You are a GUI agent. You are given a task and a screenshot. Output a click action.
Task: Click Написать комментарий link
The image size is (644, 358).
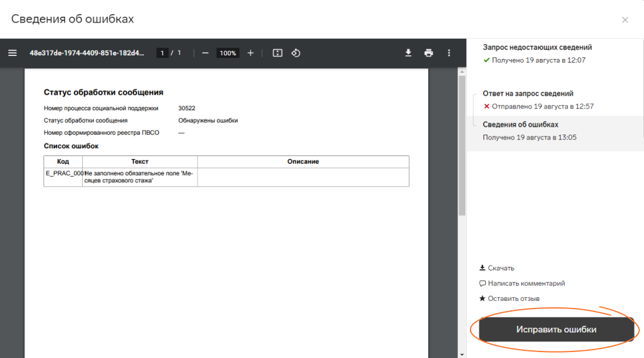pyautogui.click(x=522, y=284)
